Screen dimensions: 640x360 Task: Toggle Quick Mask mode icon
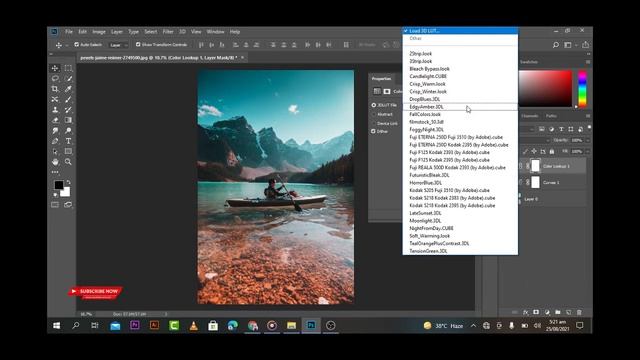click(55, 204)
